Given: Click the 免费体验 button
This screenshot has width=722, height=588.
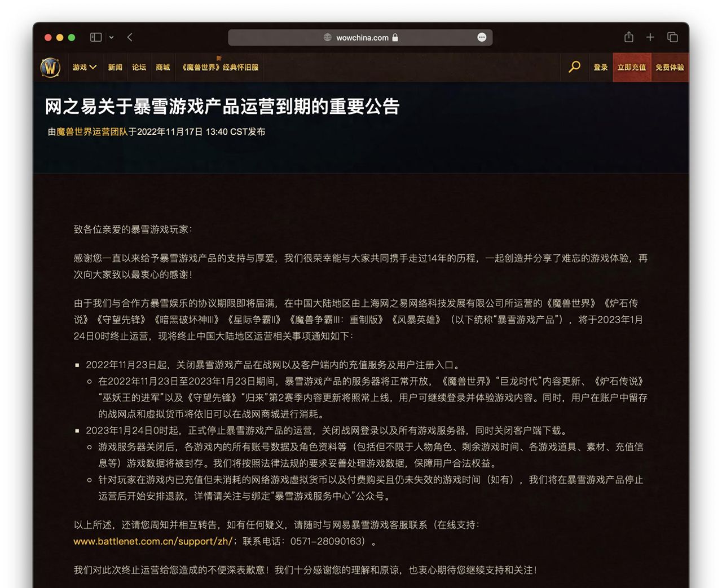Looking at the screenshot, I should pyautogui.click(x=670, y=67).
